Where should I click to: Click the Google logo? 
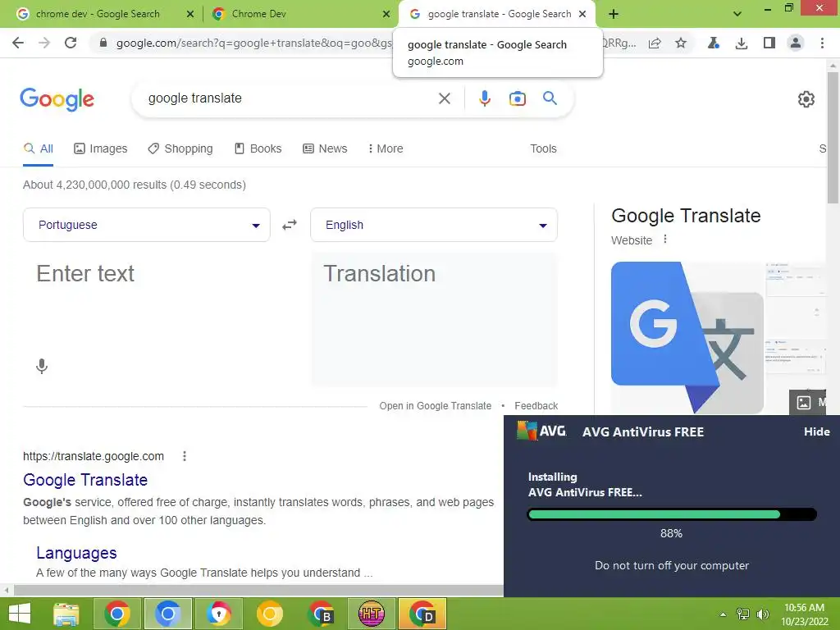pyautogui.click(x=57, y=99)
